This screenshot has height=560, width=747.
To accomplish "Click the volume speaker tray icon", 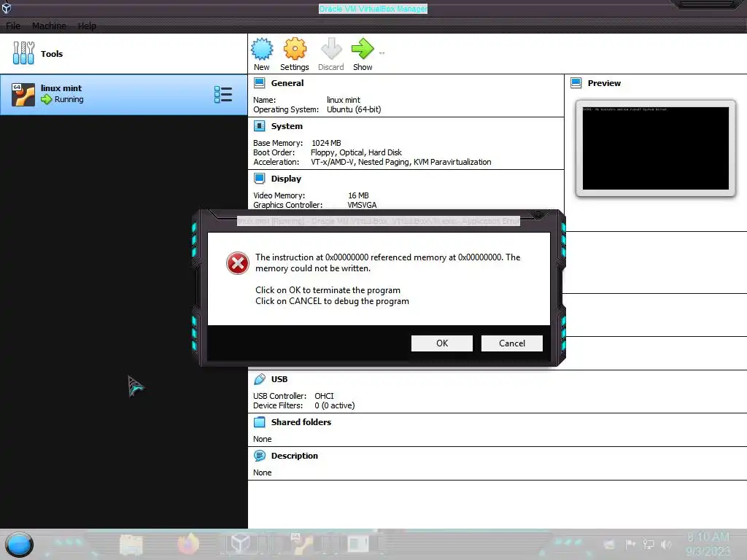I will point(667,544).
